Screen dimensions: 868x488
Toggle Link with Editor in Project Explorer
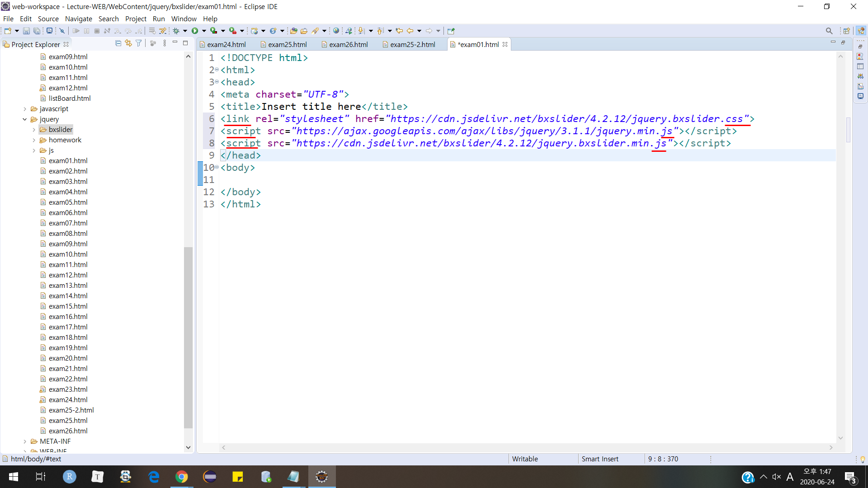(128, 43)
